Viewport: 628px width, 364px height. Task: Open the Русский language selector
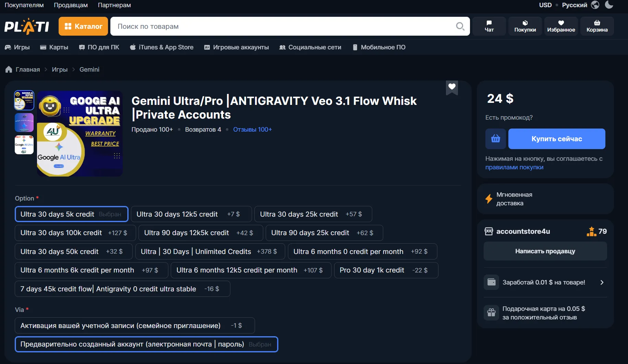pos(575,5)
